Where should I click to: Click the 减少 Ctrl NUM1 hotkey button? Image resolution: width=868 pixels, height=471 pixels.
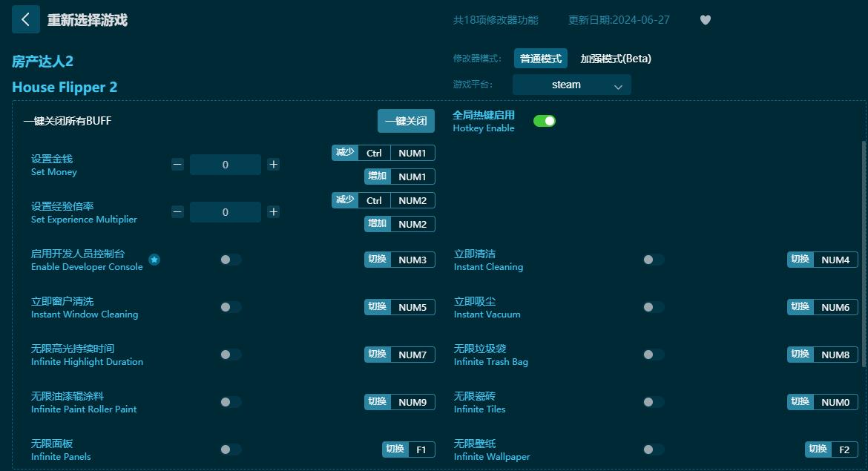pyautogui.click(x=383, y=153)
